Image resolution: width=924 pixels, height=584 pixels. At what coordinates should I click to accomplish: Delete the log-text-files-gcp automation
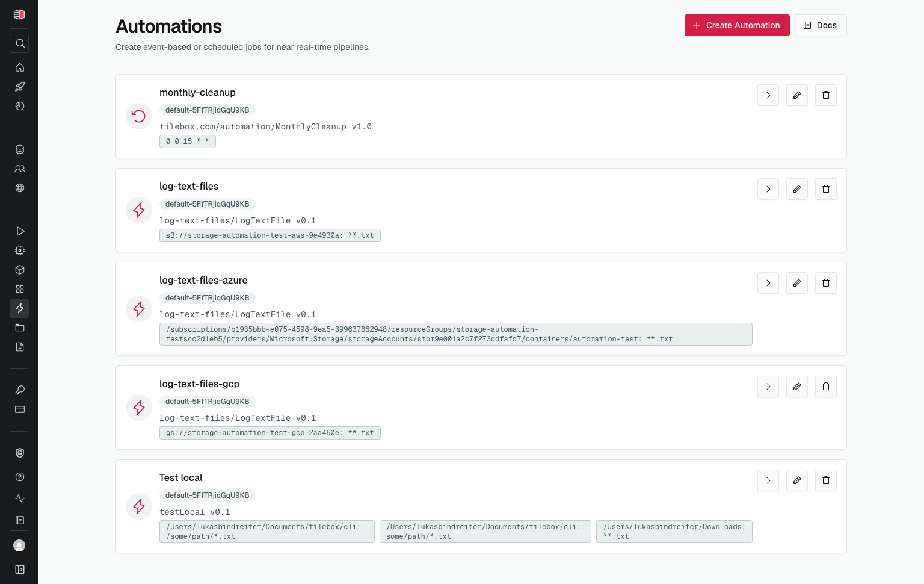(826, 387)
